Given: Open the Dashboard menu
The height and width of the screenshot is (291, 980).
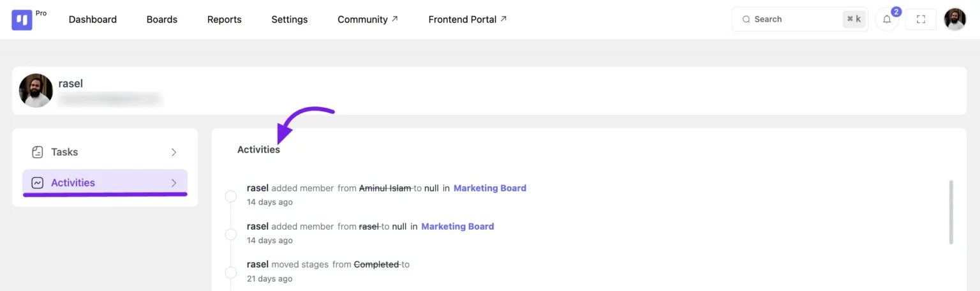Looking at the screenshot, I should pos(93,20).
